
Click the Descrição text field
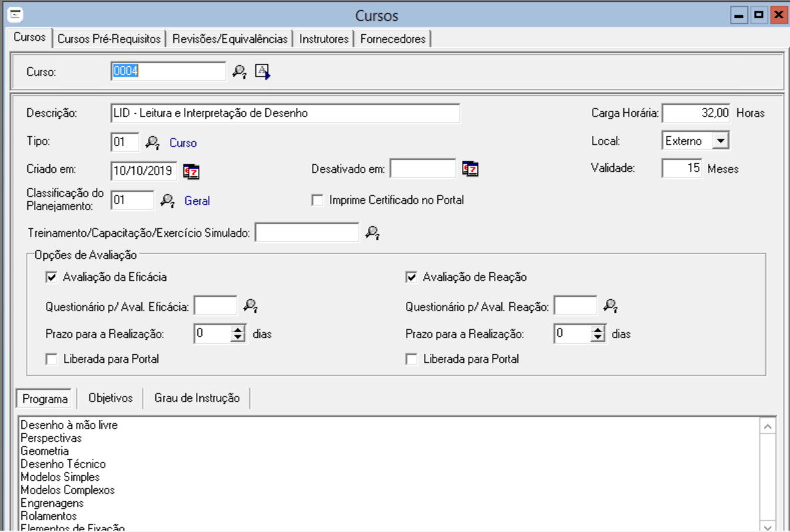point(285,113)
